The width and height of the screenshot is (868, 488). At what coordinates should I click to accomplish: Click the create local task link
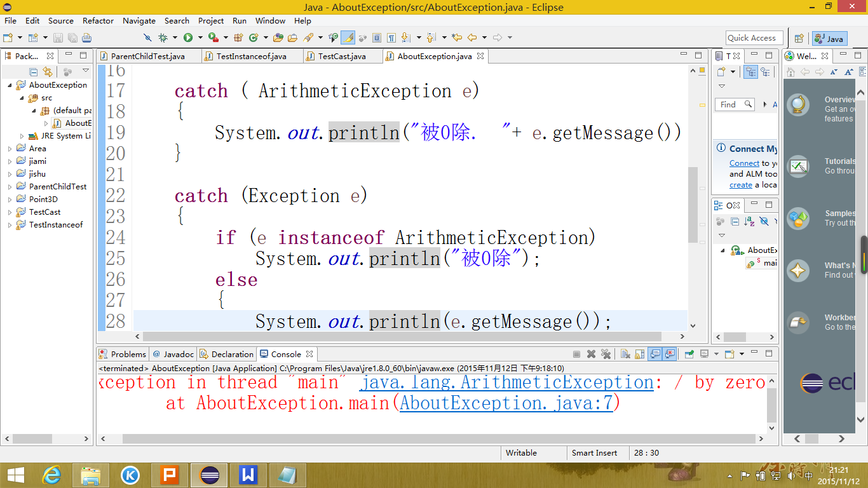tap(740, 185)
